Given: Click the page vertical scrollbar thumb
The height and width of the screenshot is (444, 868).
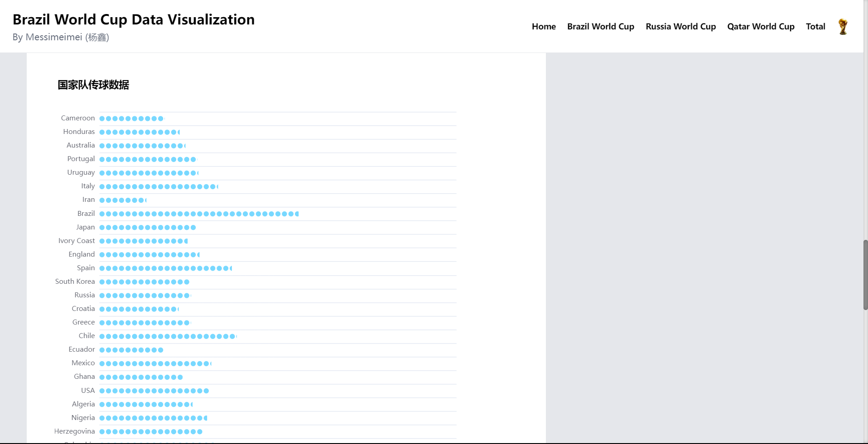Looking at the screenshot, I should pyautogui.click(x=865, y=275).
